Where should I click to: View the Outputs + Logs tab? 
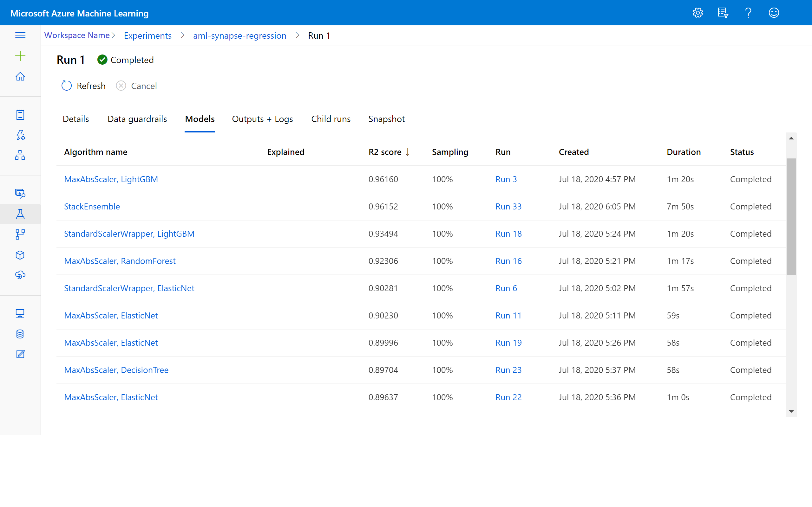[263, 119]
